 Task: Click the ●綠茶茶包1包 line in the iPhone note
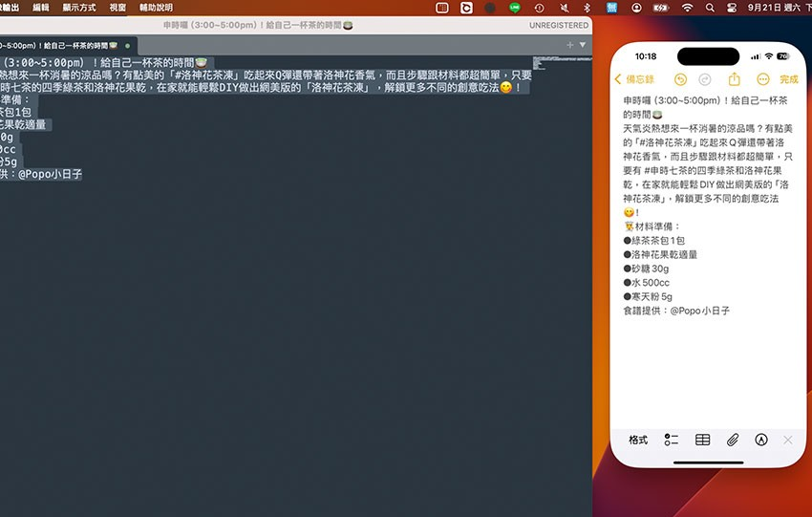(x=654, y=241)
